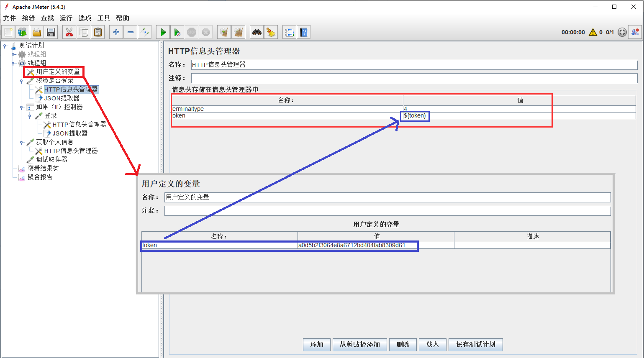The image size is (644, 358).
Task: Open the Function Helper list icon
Action: 289,32
